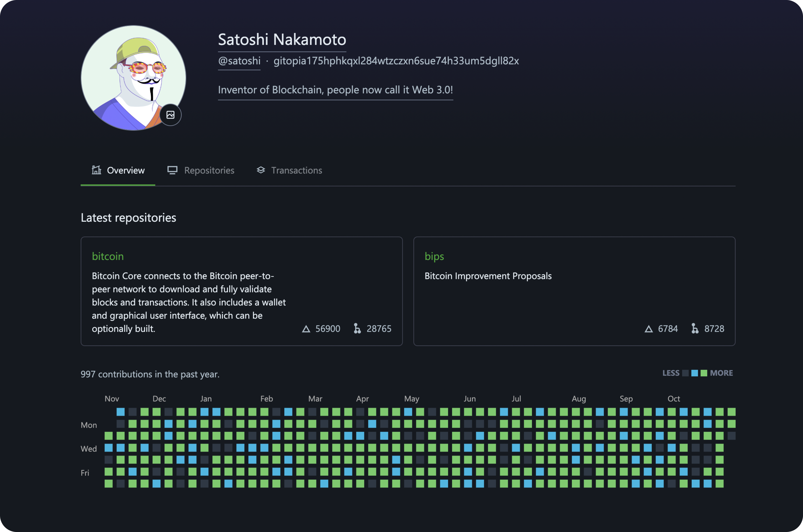Viewport: 803px width, 532px height.
Task: Click the Overview chart icon
Action: (x=96, y=170)
